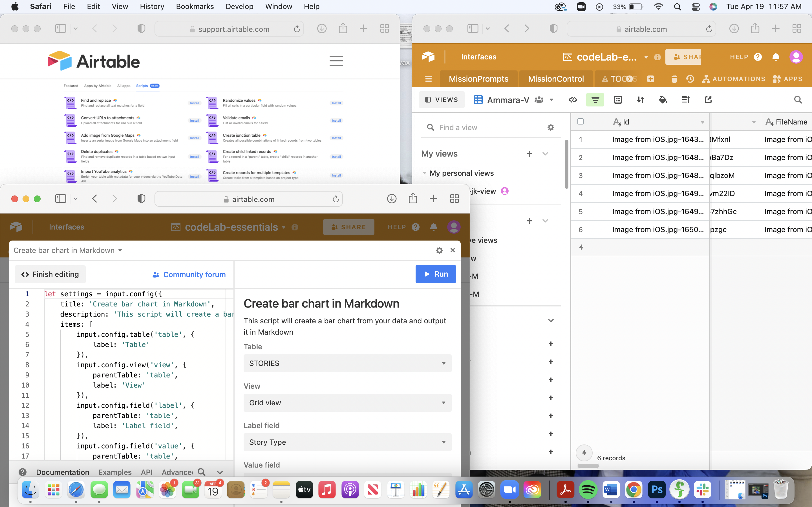812x507 pixels.
Task: Check the select-all records checkbox
Action: tap(581, 122)
